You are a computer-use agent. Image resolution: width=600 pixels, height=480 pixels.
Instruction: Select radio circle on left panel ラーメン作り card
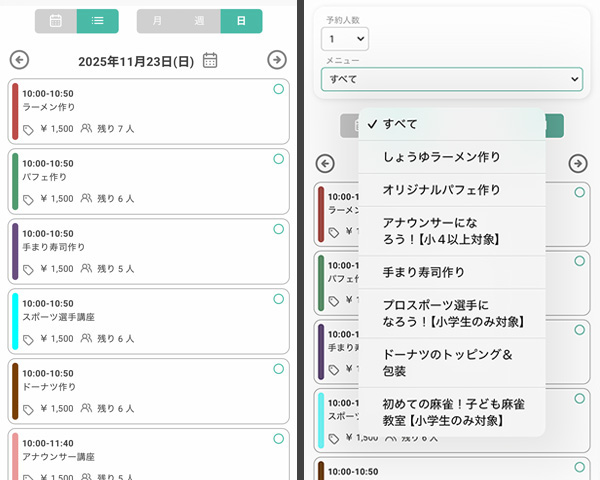(278, 89)
